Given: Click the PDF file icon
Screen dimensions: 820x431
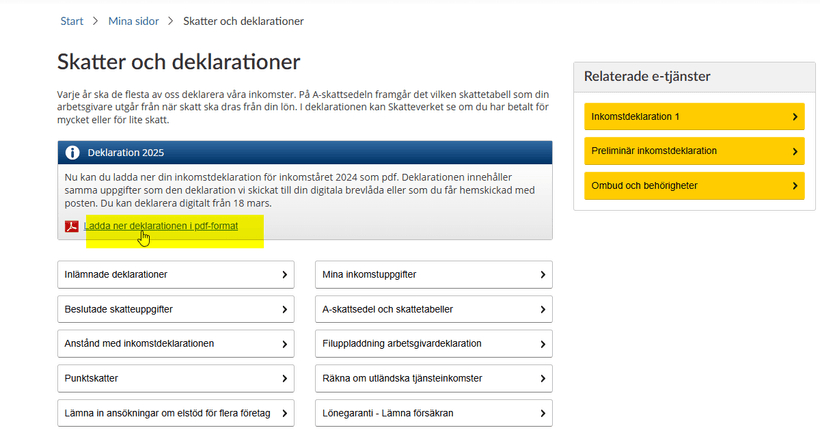Looking at the screenshot, I should coord(72,226).
